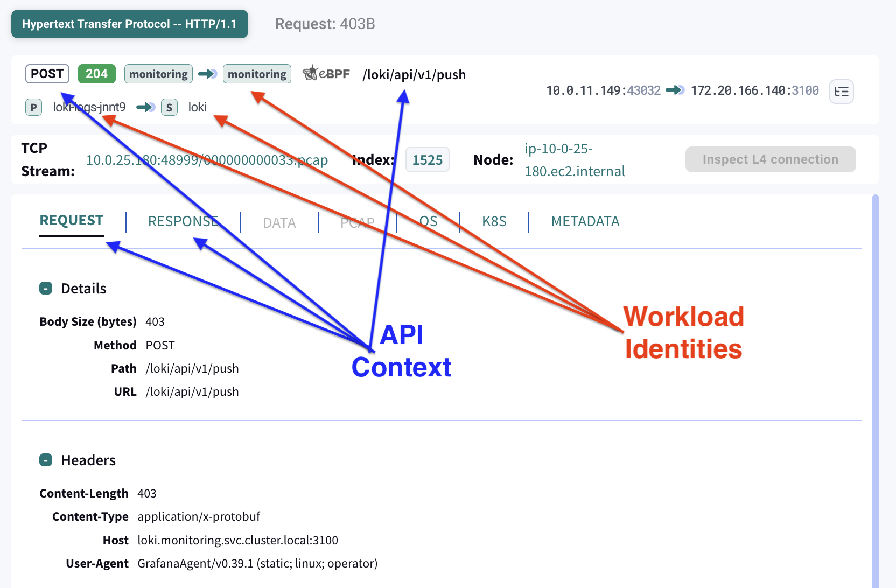
Task: Switch to the OS tab
Action: [x=428, y=221]
